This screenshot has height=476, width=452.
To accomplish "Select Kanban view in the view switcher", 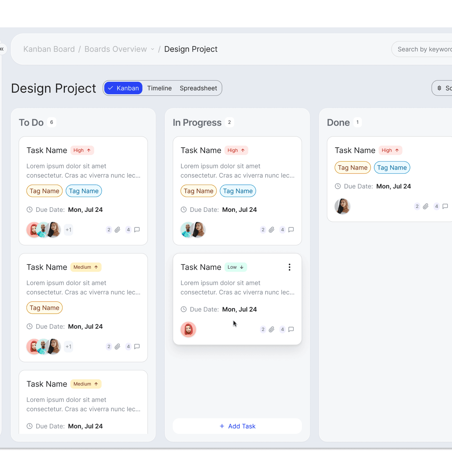I will (126, 88).
